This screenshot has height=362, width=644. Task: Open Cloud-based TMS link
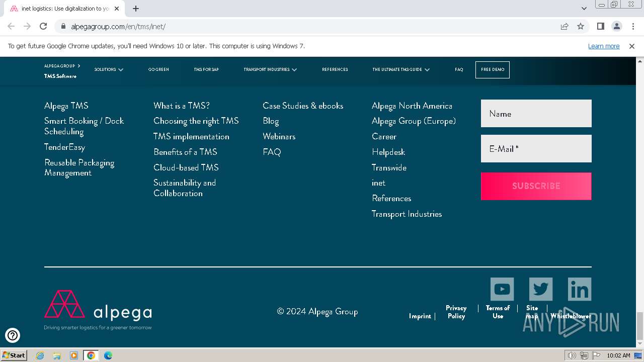tap(186, 167)
